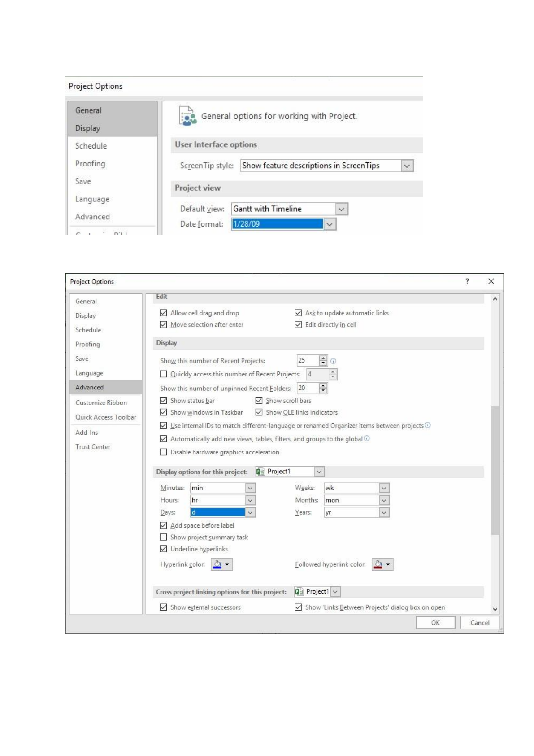The height and width of the screenshot is (756, 534).
Task: Close the full Project Options dialog
Action: pyautogui.click(x=491, y=281)
